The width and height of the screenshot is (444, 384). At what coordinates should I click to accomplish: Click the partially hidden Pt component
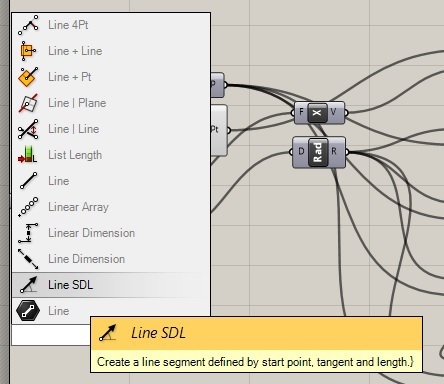pyautogui.click(x=219, y=130)
